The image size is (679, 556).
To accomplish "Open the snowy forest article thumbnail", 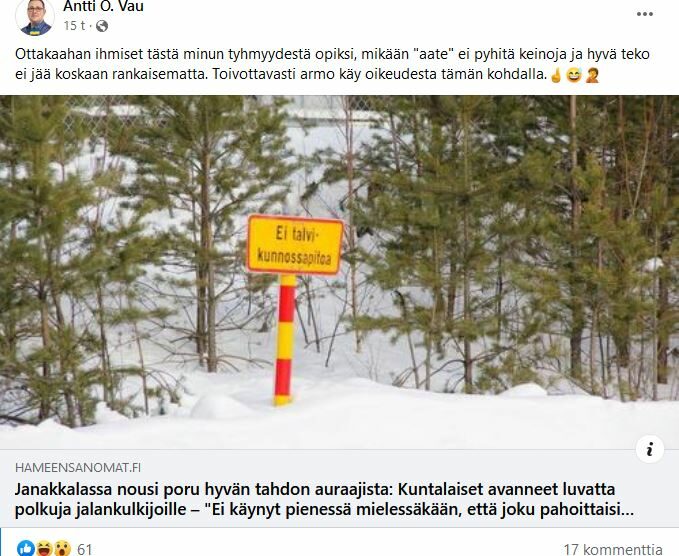I will [x=340, y=272].
